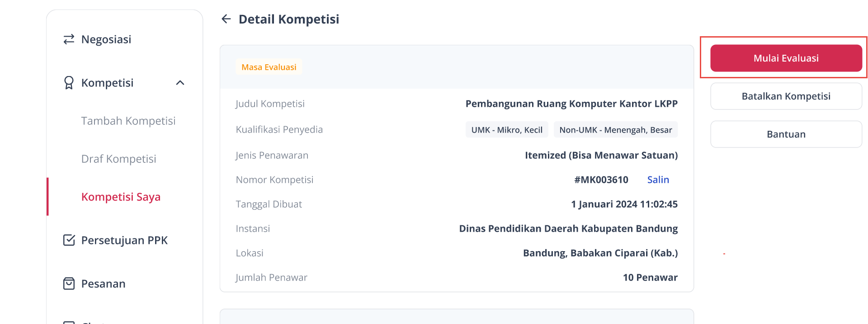Click the Mulai Evaluasi button
Screen dimensions: 868x324
(x=786, y=58)
